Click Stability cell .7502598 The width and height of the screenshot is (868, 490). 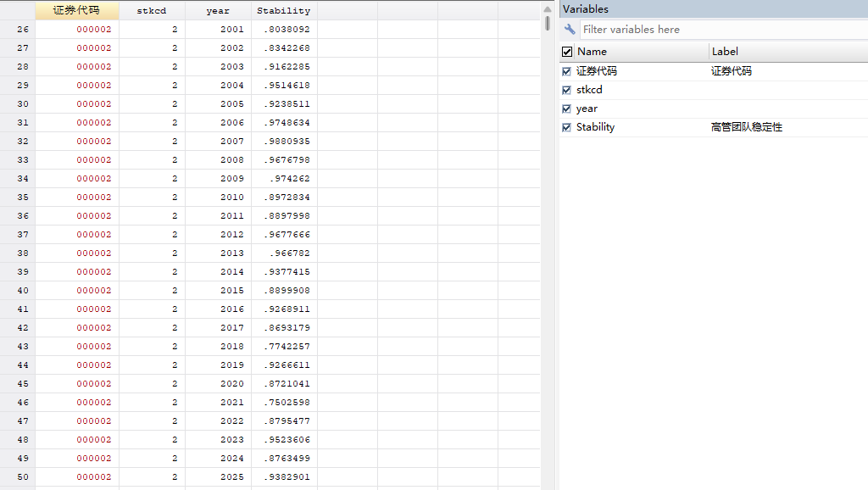(x=284, y=402)
